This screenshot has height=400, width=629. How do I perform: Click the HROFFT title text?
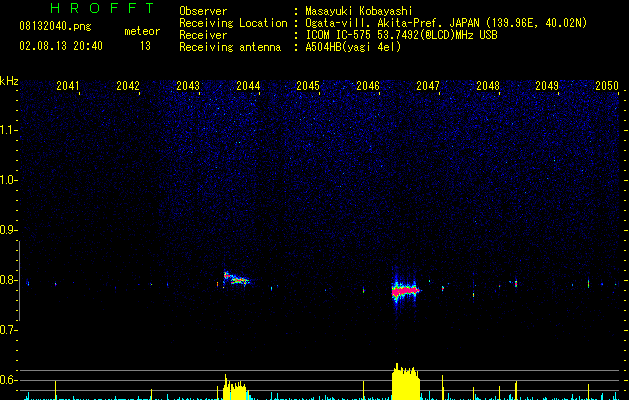click(103, 8)
